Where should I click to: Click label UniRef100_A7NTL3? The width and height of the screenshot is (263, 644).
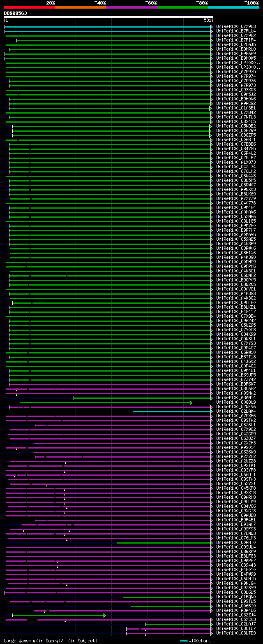[236, 117]
